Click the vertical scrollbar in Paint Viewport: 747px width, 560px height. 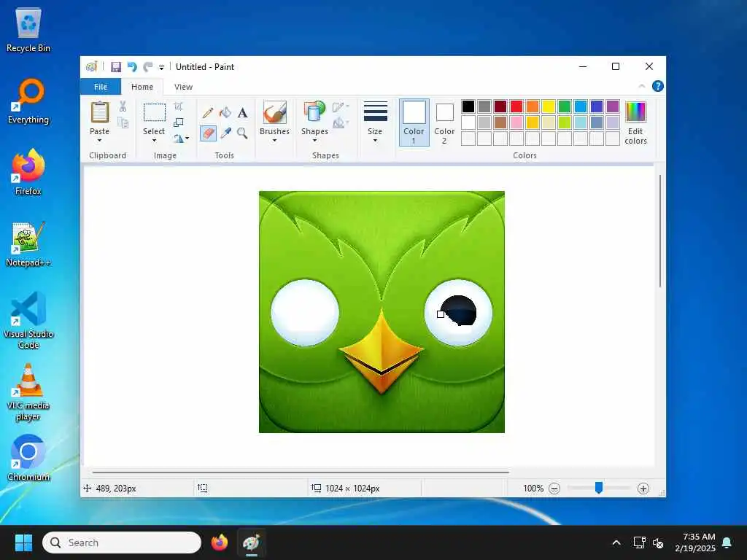[659, 231]
